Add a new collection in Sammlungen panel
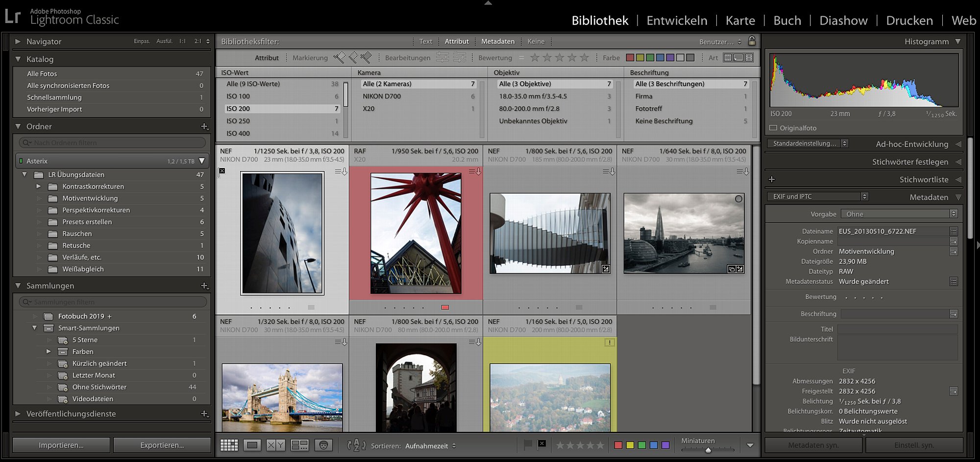This screenshot has height=462, width=980. tap(205, 286)
